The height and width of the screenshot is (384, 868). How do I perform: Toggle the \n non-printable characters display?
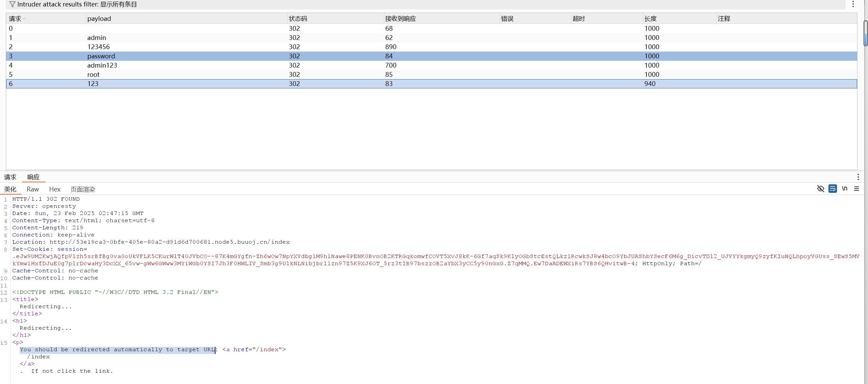[x=844, y=189]
